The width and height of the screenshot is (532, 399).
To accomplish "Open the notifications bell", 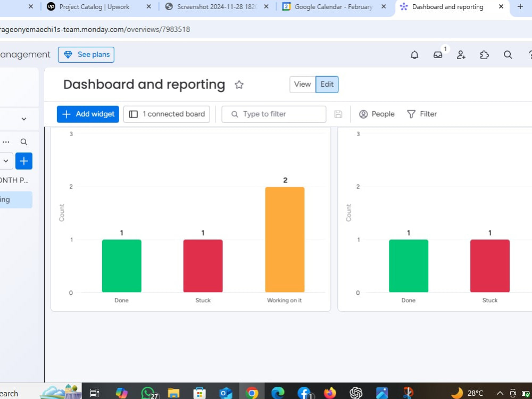I will (414, 55).
